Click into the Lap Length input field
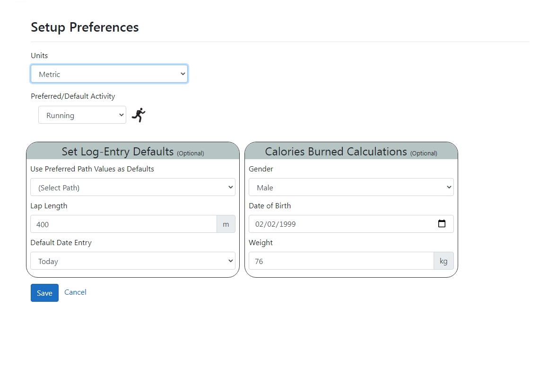The image size is (539, 392). point(123,224)
